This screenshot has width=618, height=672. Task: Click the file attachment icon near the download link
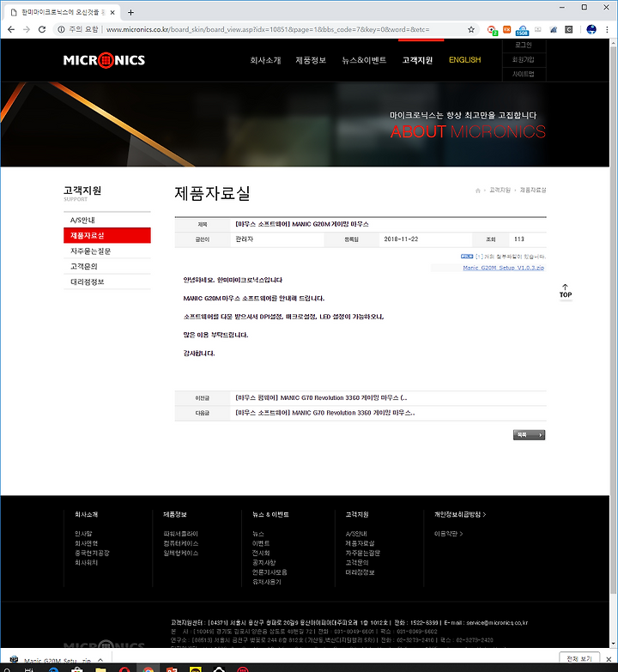467,257
